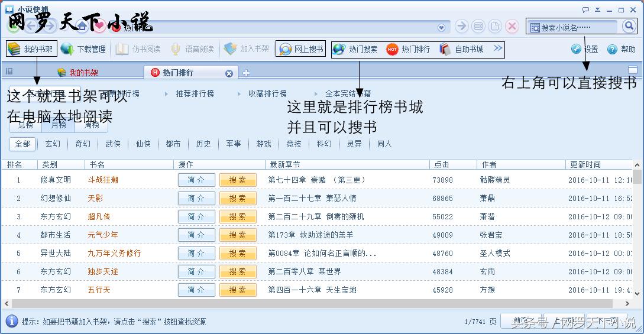Open 设置 settings
644x334 pixels.
point(585,49)
